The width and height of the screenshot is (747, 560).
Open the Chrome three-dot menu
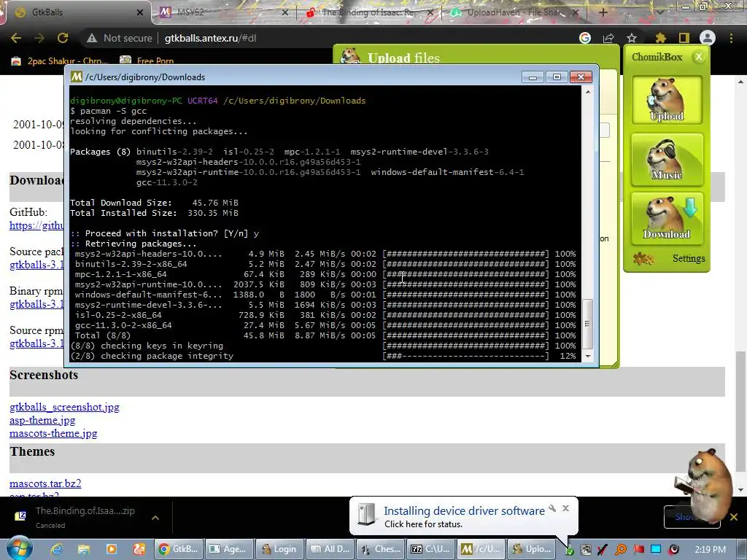click(731, 38)
